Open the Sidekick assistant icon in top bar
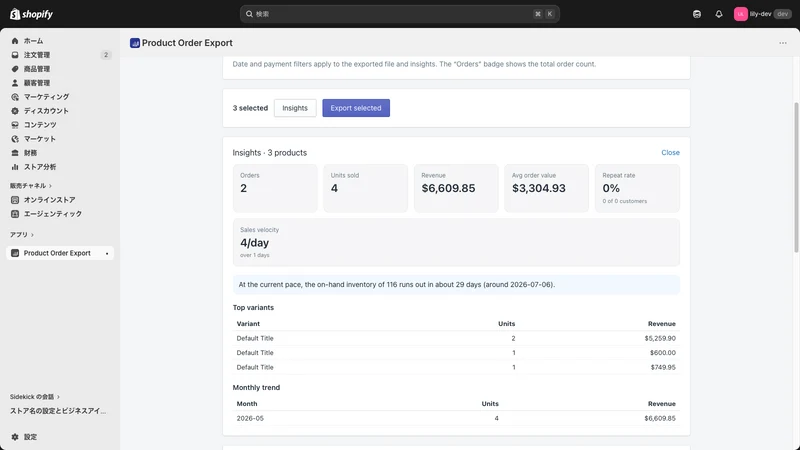This screenshot has height=450, width=800. pos(696,14)
